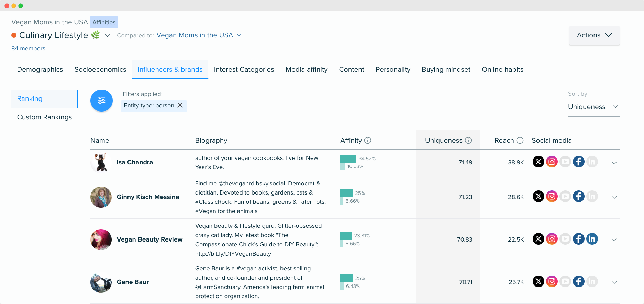Open the filters settings button

click(x=101, y=101)
